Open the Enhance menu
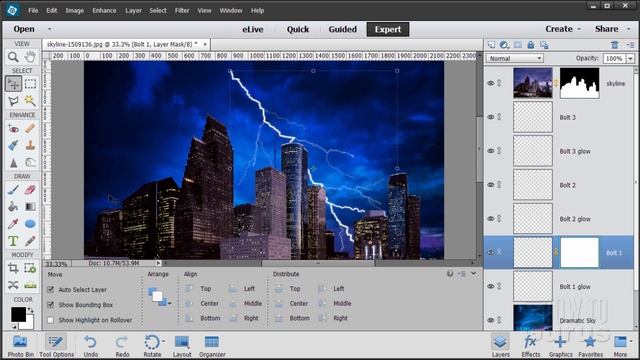The image size is (640, 360). pos(104,11)
